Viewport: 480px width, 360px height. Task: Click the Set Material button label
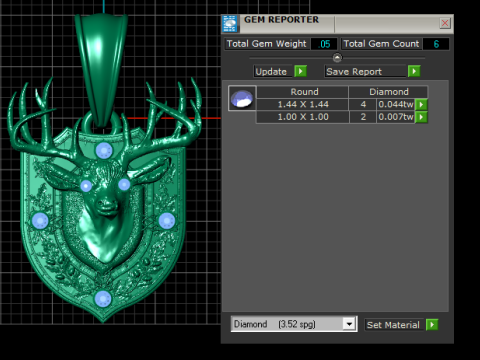[393, 325]
